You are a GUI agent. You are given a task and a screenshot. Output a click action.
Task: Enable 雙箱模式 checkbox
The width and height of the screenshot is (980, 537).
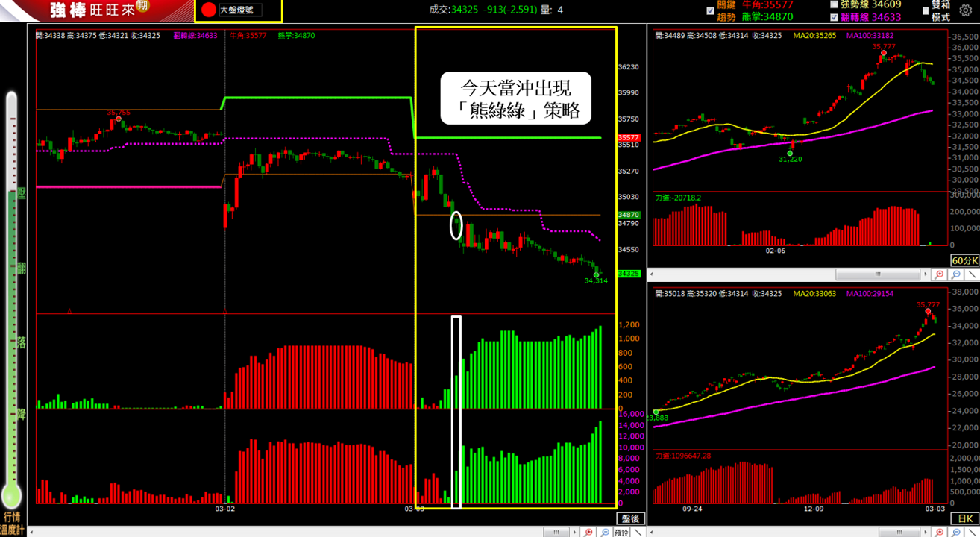coord(926,10)
